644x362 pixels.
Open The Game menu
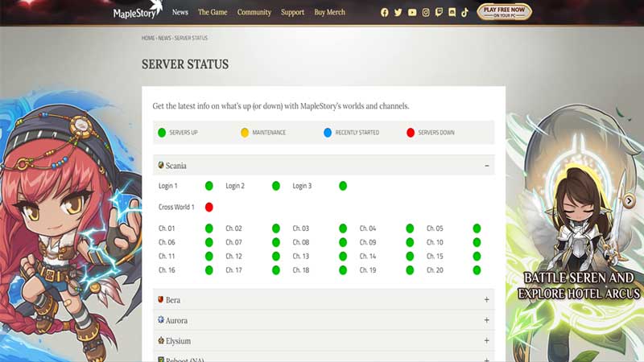click(213, 12)
